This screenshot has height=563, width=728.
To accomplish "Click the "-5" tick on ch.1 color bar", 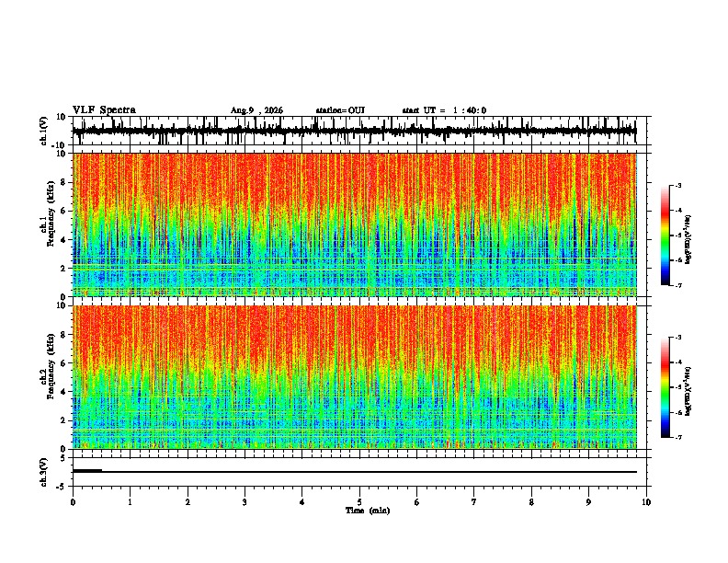I will coord(678,236).
